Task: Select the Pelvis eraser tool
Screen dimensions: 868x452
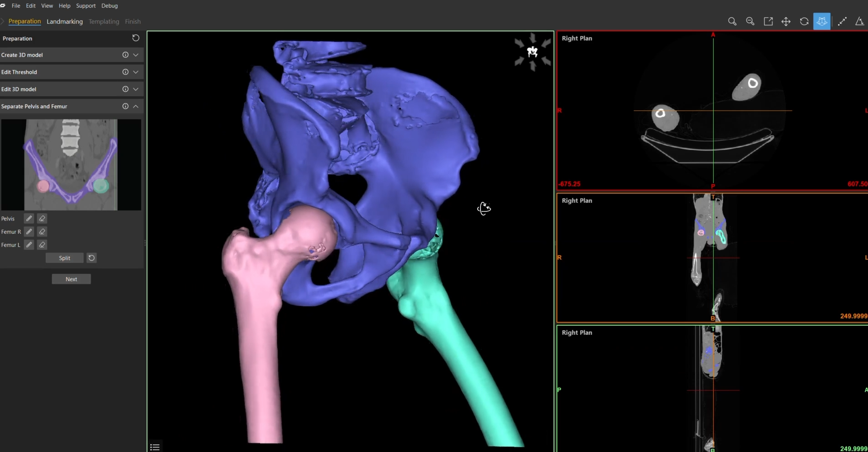Action: [42, 219]
